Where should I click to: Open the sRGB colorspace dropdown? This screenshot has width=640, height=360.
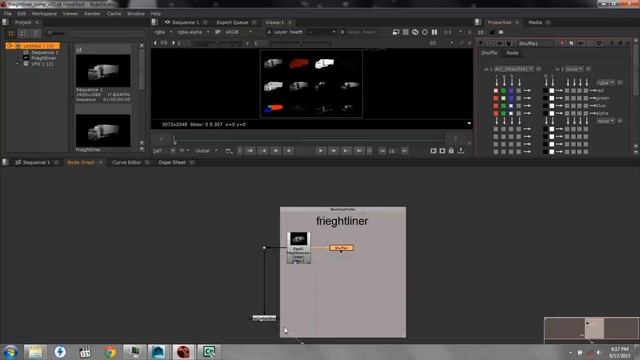click(x=239, y=32)
